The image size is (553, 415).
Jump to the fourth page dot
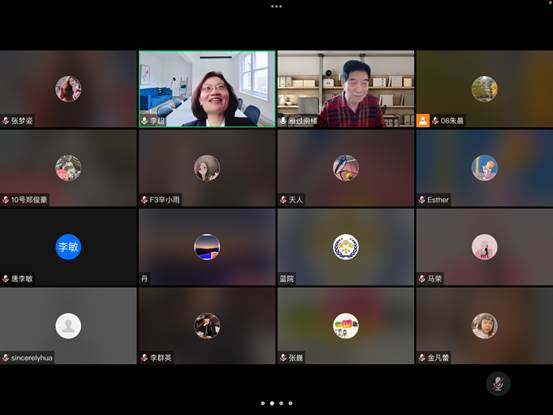290,403
